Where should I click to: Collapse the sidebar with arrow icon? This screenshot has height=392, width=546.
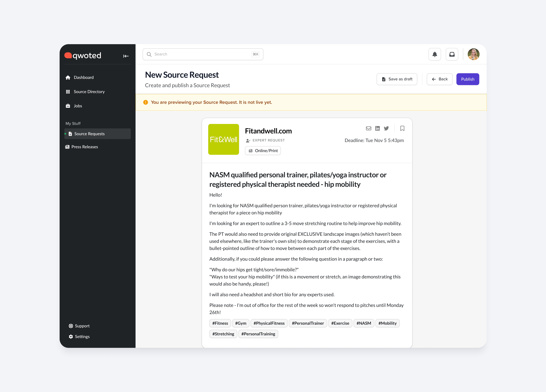[126, 56]
